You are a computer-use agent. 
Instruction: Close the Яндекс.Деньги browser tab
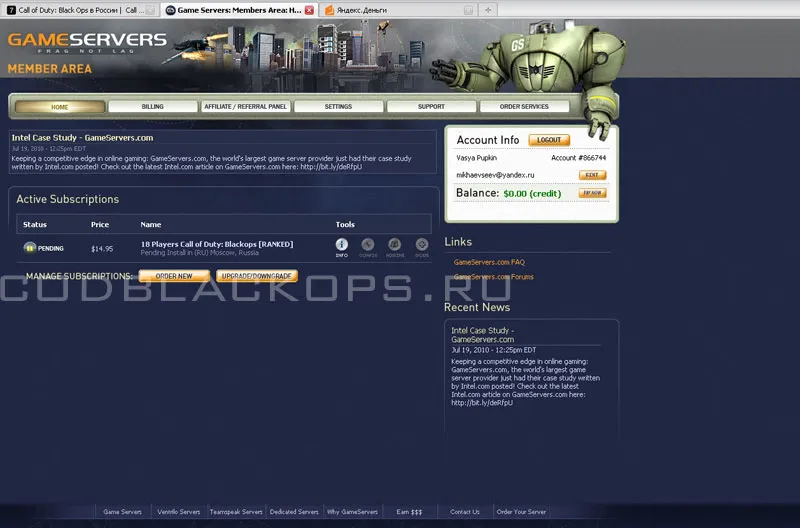click(x=468, y=10)
